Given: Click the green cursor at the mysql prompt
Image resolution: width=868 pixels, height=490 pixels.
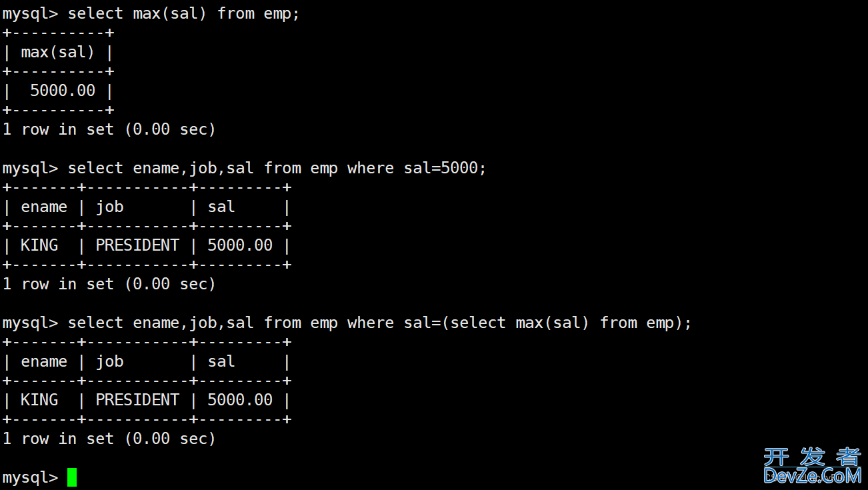Looking at the screenshot, I should tap(72, 477).
